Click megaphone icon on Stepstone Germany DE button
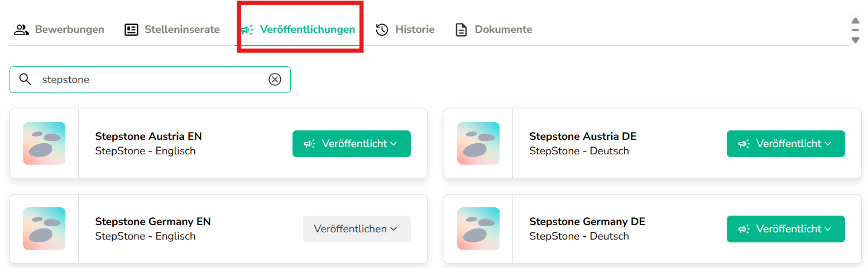This screenshot has width=868, height=268. click(744, 229)
